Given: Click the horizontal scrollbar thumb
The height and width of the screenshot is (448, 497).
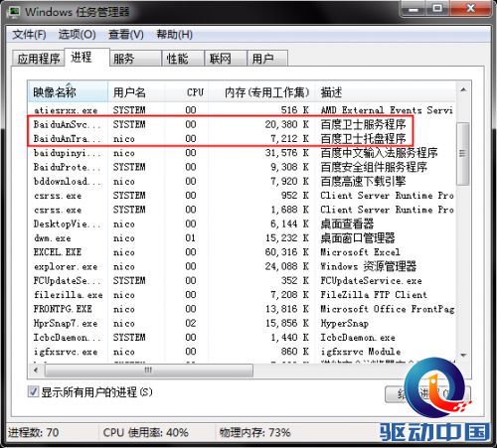Looking at the screenshot, I should [148, 370].
